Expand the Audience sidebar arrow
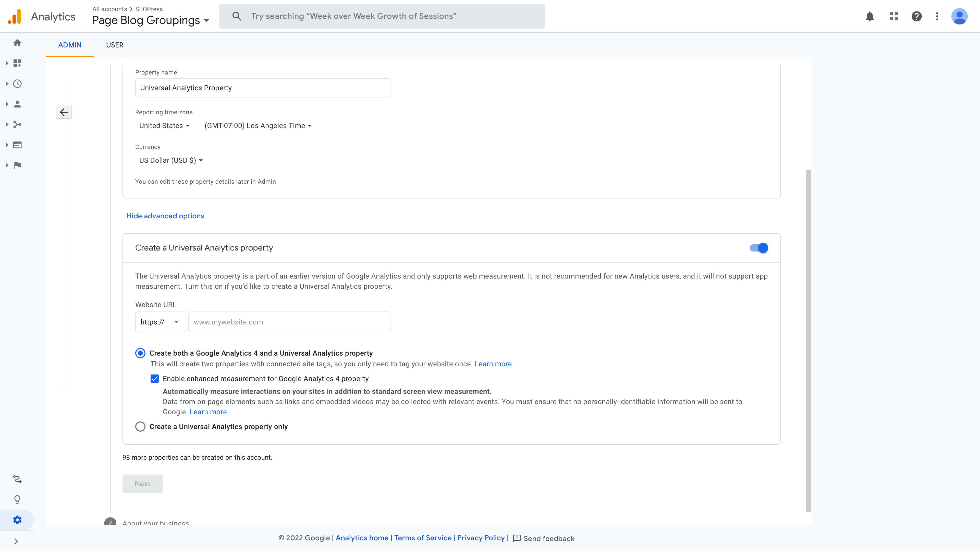 (x=7, y=104)
